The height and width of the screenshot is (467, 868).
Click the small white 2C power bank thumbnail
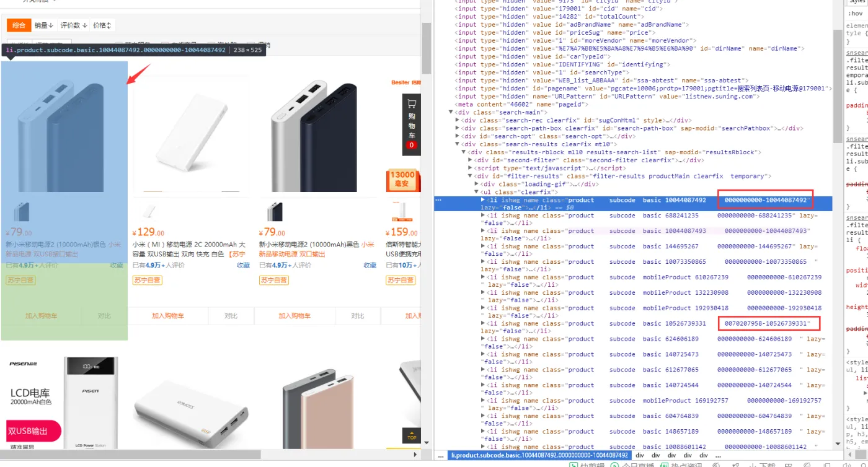[x=148, y=212]
